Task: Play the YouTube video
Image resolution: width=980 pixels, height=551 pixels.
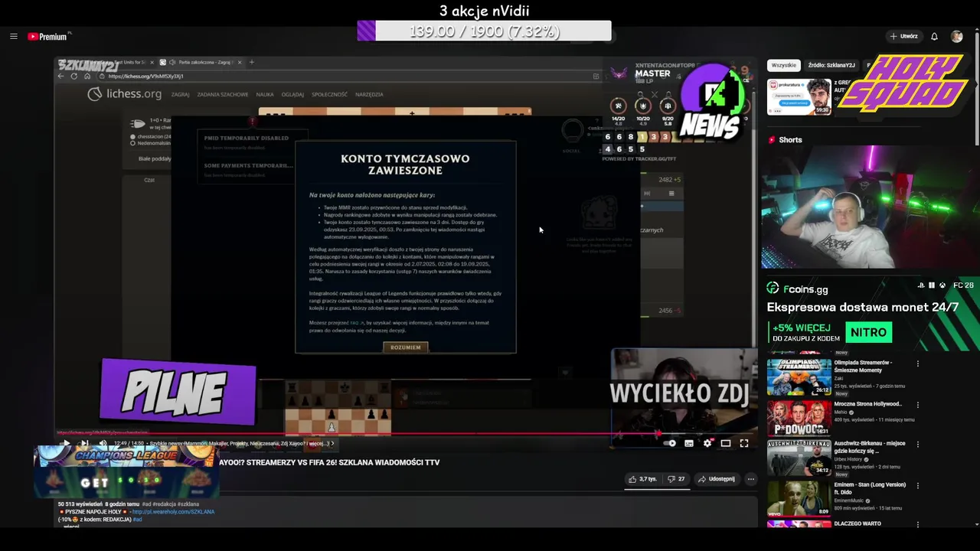Action: [x=66, y=443]
